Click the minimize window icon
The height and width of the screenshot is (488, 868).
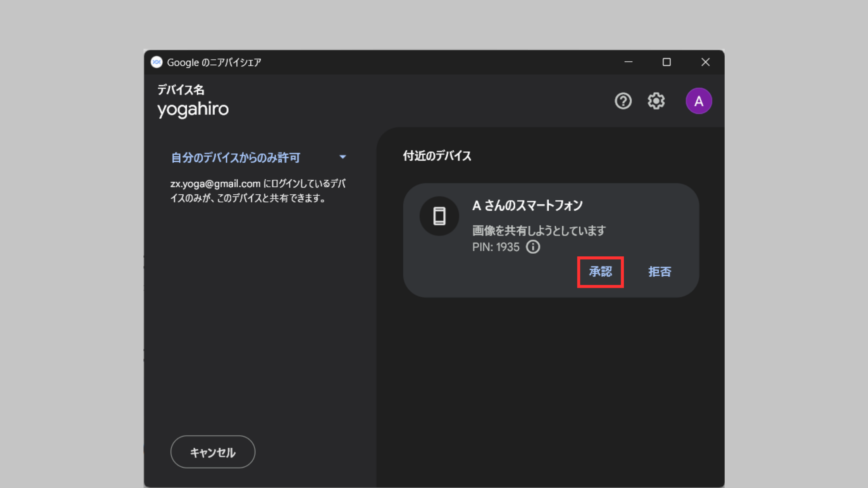[628, 62]
